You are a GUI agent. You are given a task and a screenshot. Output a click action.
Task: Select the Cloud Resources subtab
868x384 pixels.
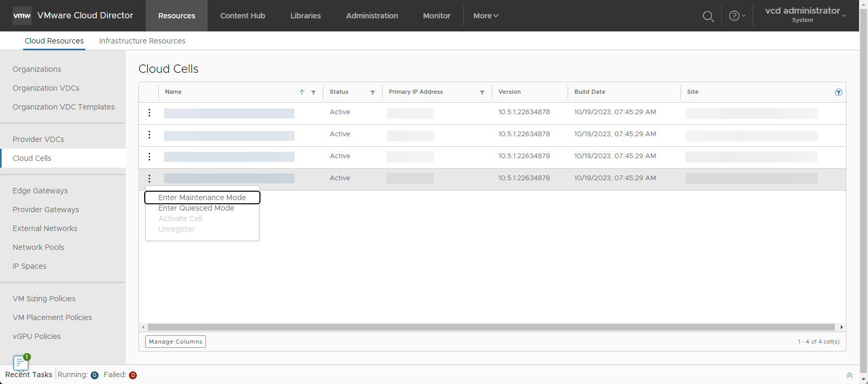54,41
